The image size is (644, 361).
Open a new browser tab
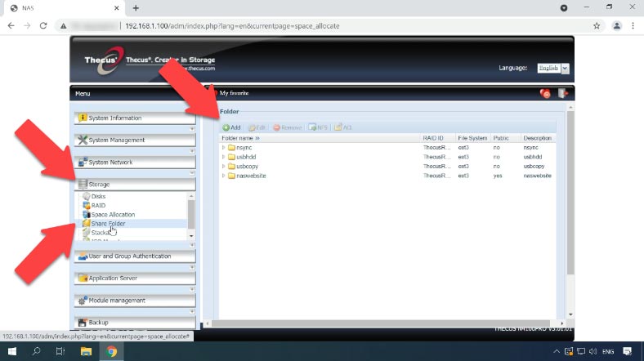point(136,8)
